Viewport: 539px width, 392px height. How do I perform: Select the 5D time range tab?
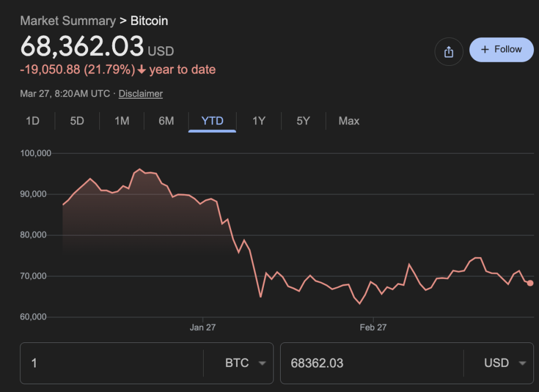77,121
